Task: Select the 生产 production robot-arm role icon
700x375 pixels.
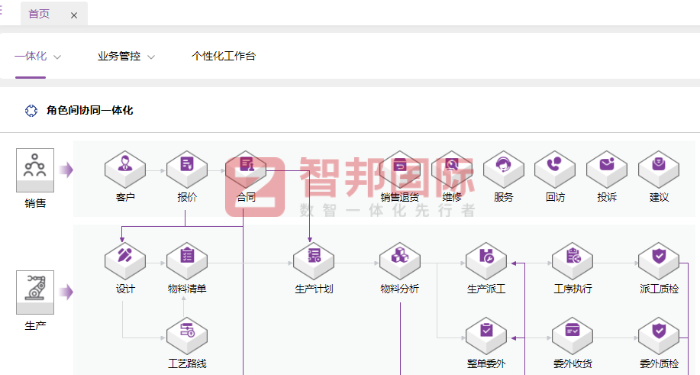Action: (x=35, y=292)
